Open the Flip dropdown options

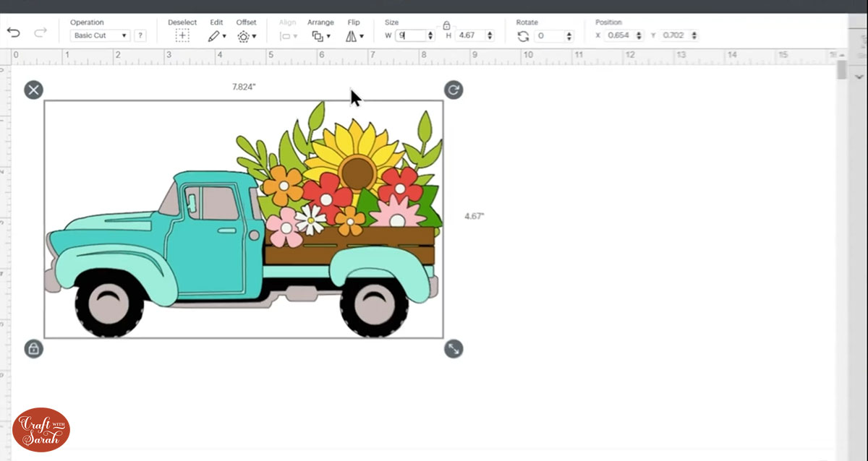[362, 35]
